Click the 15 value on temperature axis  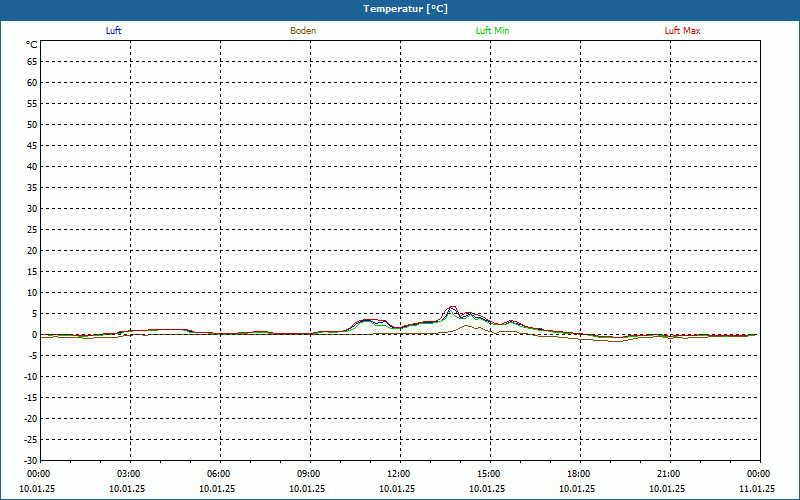(32, 272)
